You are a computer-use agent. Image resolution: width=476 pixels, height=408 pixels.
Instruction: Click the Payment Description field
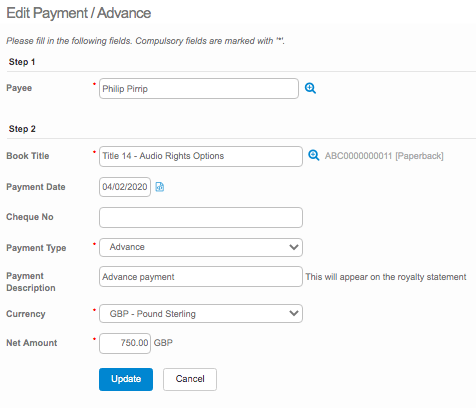click(x=201, y=277)
